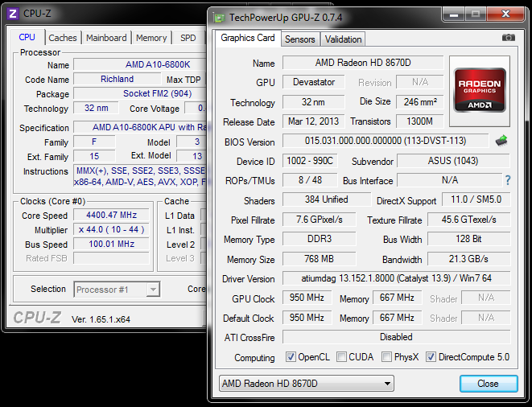
Task: Toggle the DirectCompute 5.0 checkbox
Action: (431, 357)
